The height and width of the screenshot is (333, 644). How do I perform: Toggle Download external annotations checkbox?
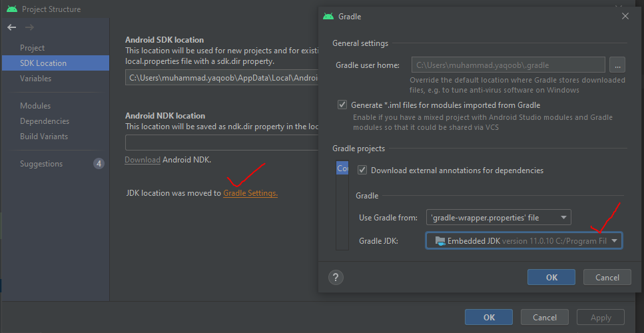tap(362, 170)
